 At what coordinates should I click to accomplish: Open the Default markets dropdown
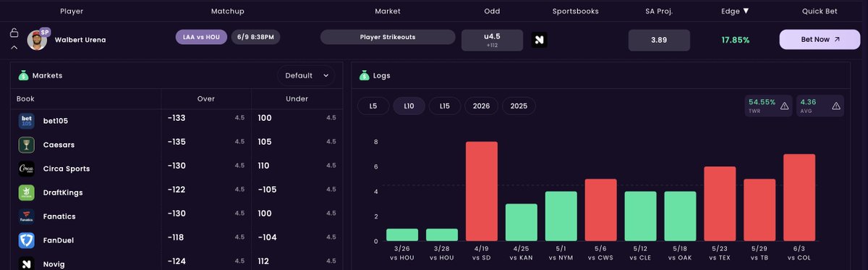(x=306, y=75)
